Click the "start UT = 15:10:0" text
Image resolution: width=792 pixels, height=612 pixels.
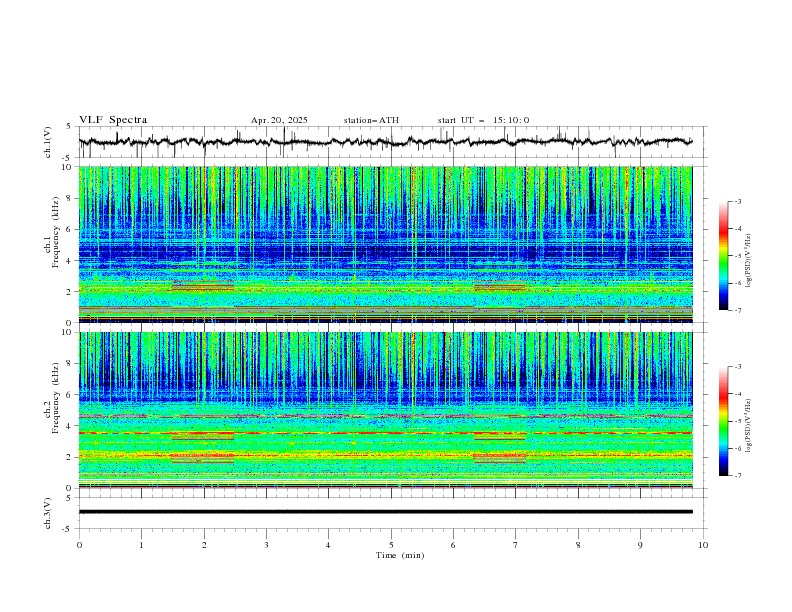(483, 120)
